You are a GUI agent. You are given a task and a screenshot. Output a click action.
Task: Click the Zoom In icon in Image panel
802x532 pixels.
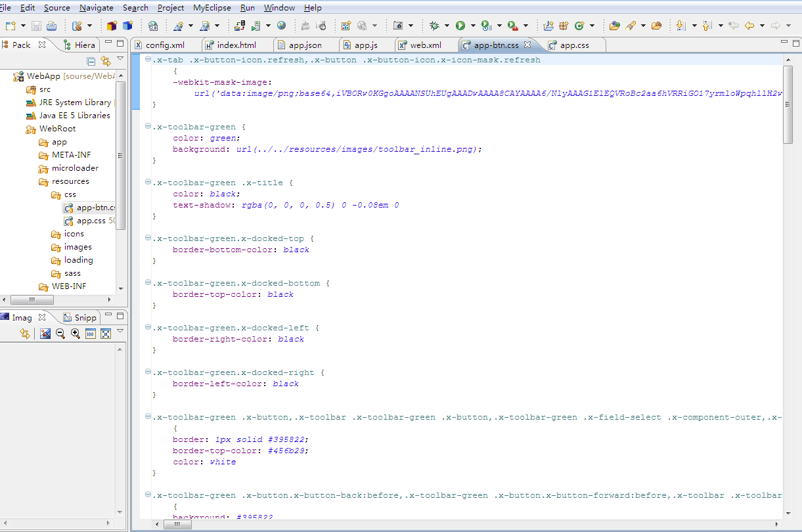coord(76,334)
